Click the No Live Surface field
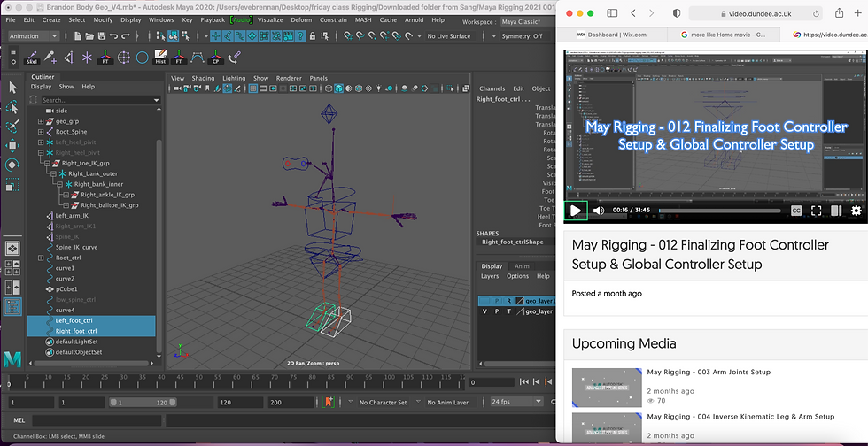This screenshot has height=446, width=868. coord(449,36)
